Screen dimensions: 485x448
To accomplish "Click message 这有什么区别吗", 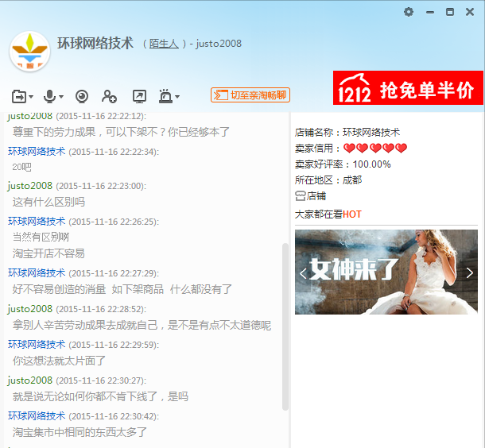I will point(48,202).
